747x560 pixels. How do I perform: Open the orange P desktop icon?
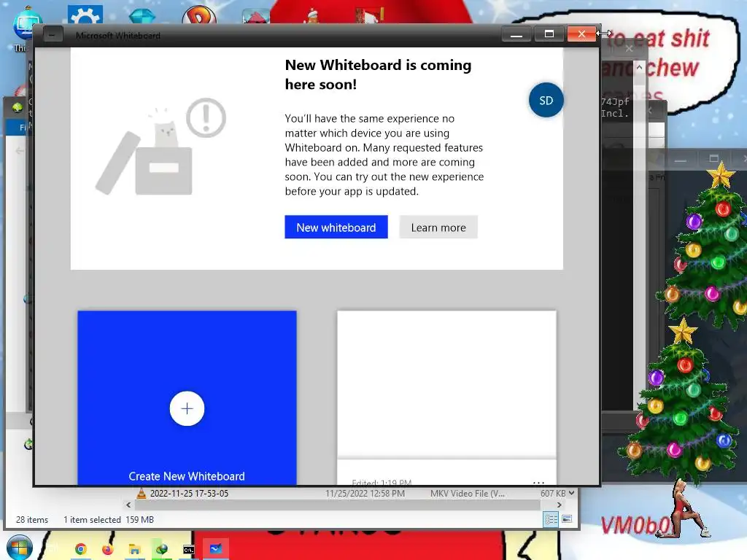point(199,15)
